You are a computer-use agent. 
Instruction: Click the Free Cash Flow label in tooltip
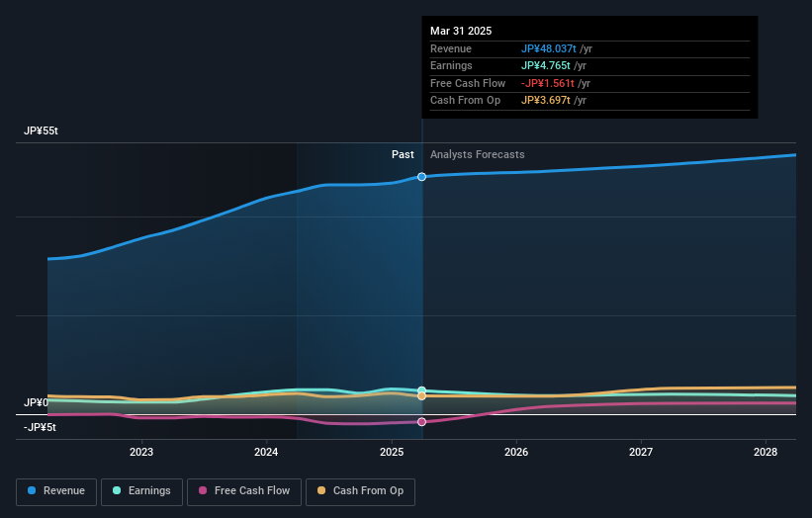click(x=468, y=83)
